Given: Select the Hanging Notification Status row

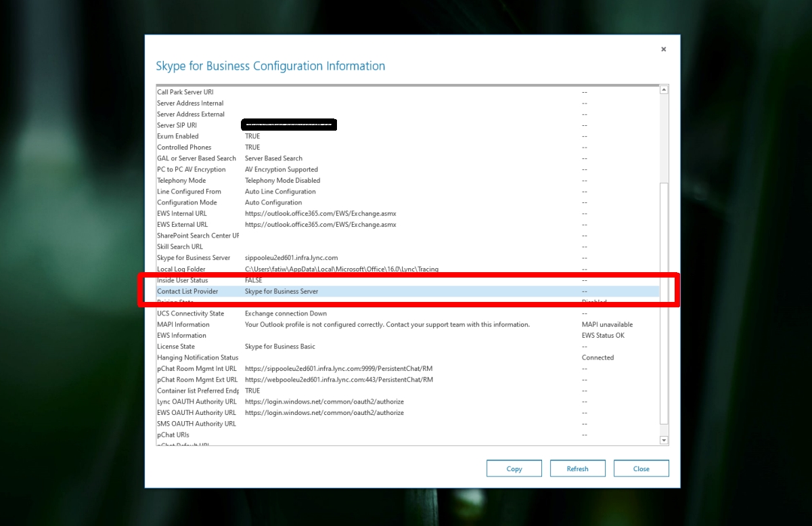Looking at the screenshot, I should click(408, 357).
